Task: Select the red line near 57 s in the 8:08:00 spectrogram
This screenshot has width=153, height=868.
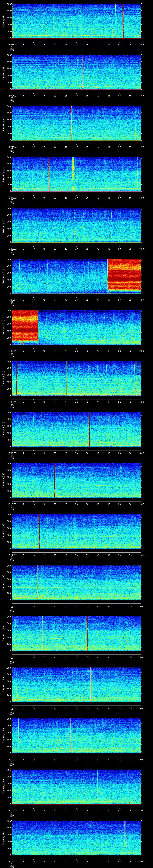Action: pyautogui.click(x=136, y=378)
